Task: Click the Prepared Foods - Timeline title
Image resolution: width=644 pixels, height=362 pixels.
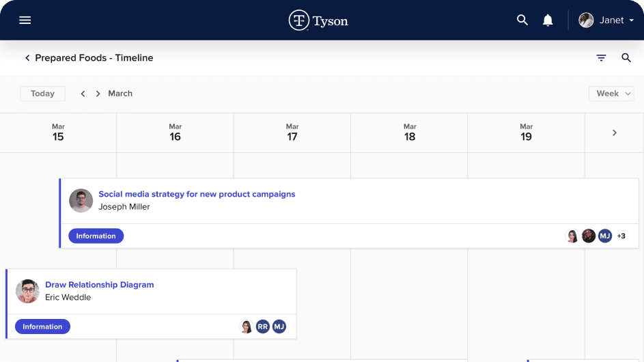Action: 94,58
